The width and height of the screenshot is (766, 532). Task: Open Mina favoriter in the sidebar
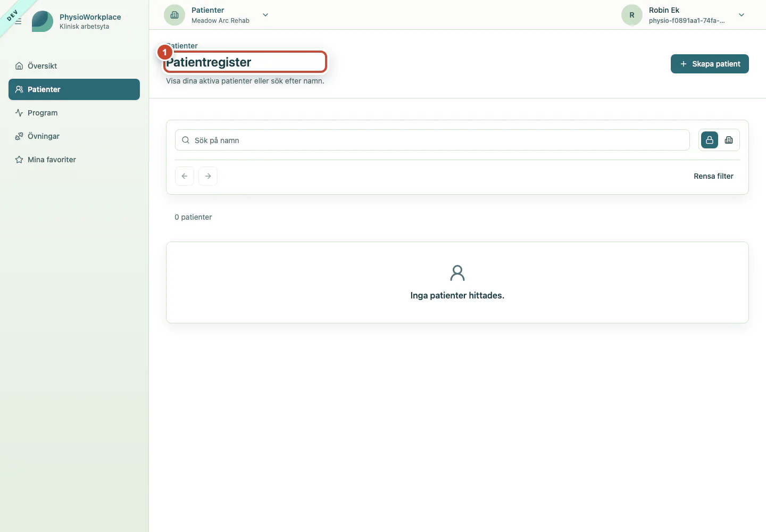point(74,160)
